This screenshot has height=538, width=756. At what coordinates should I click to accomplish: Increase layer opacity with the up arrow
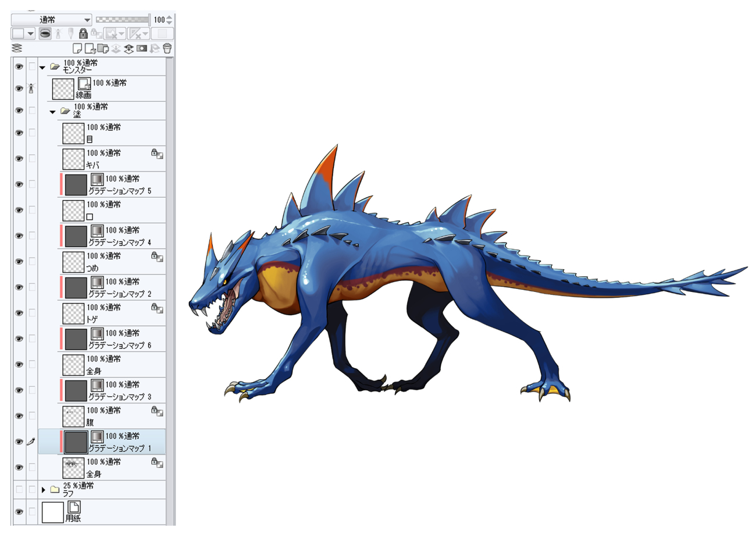[169, 17]
